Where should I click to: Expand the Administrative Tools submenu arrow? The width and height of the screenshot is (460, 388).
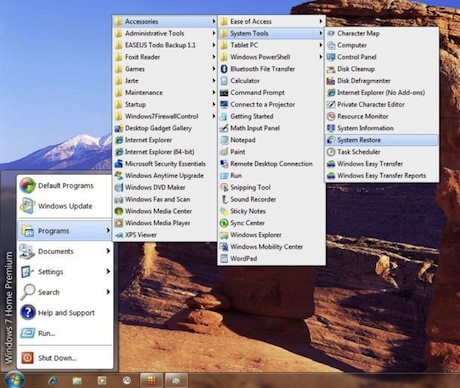(213, 33)
